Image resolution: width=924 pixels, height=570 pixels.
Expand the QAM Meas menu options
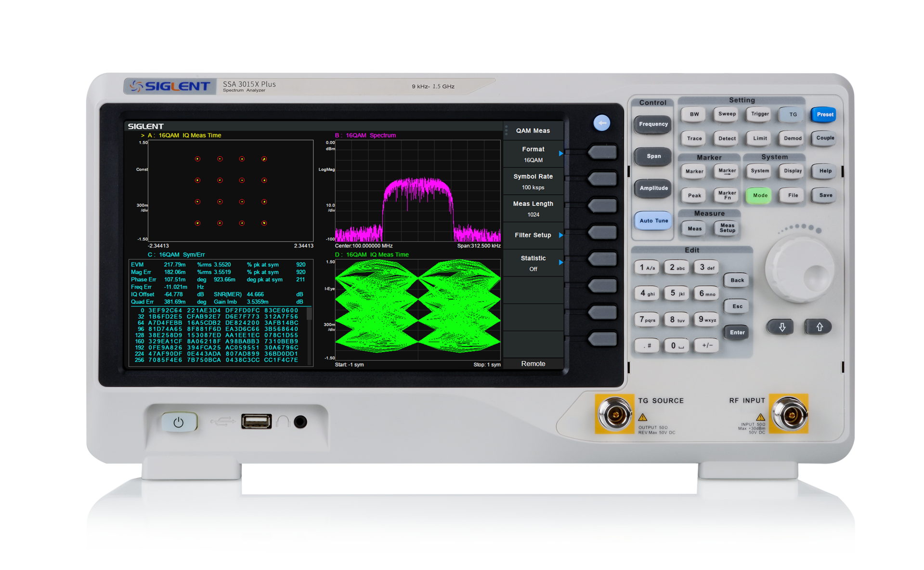tap(534, 130)
